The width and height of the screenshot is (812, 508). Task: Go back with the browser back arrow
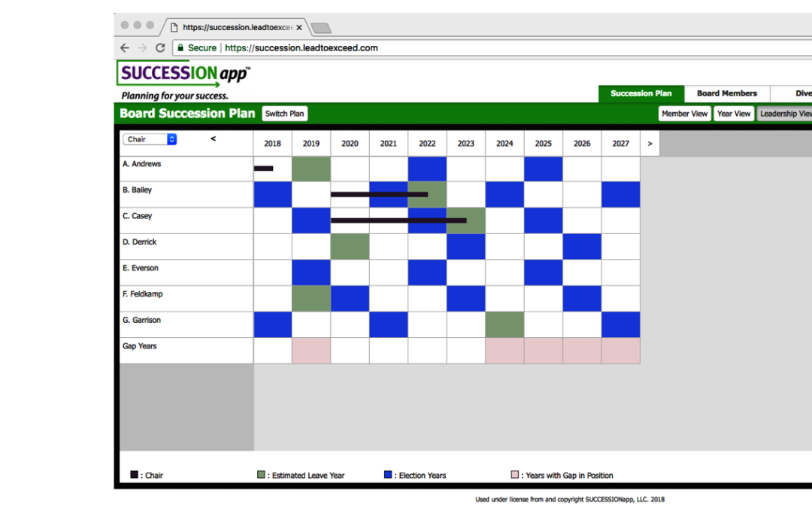click(125, 47)
